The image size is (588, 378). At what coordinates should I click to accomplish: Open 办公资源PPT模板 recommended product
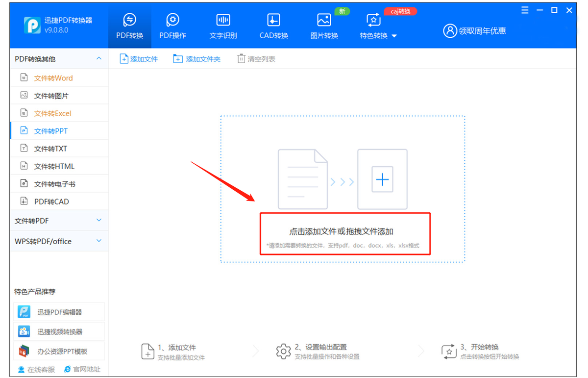59,351
